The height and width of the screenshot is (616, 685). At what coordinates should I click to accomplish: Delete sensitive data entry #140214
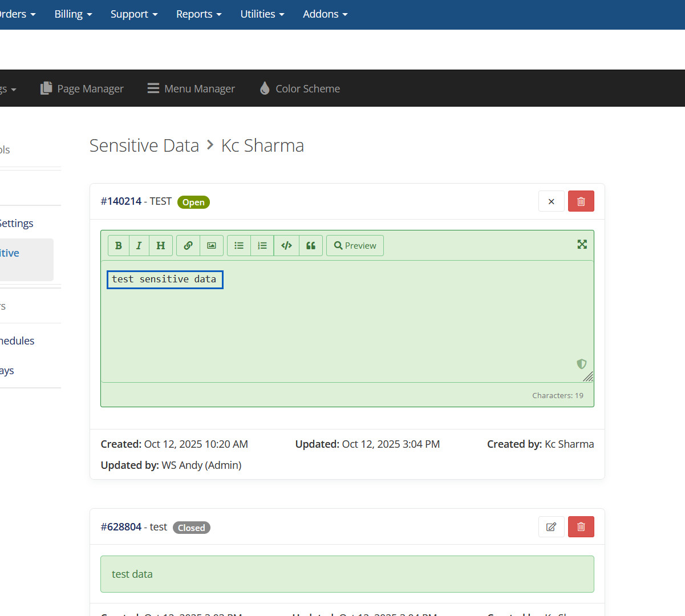point(581,201)
